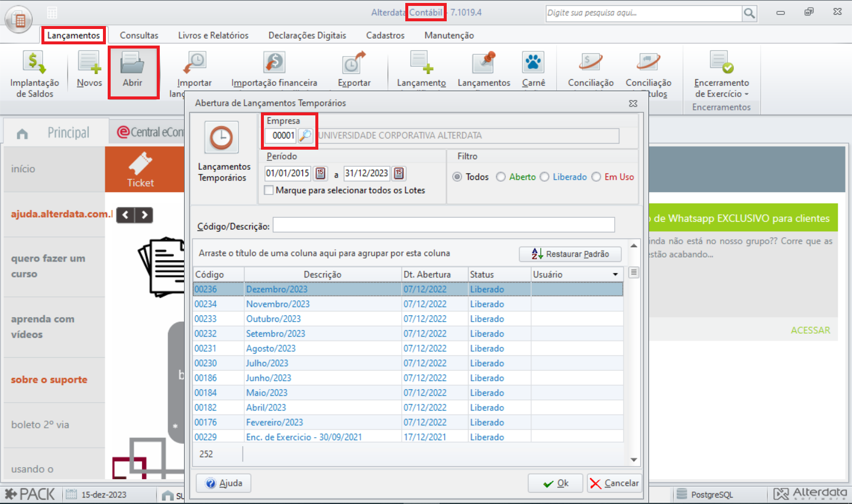Click the Empresa code input field

click(x=280, y=135)
